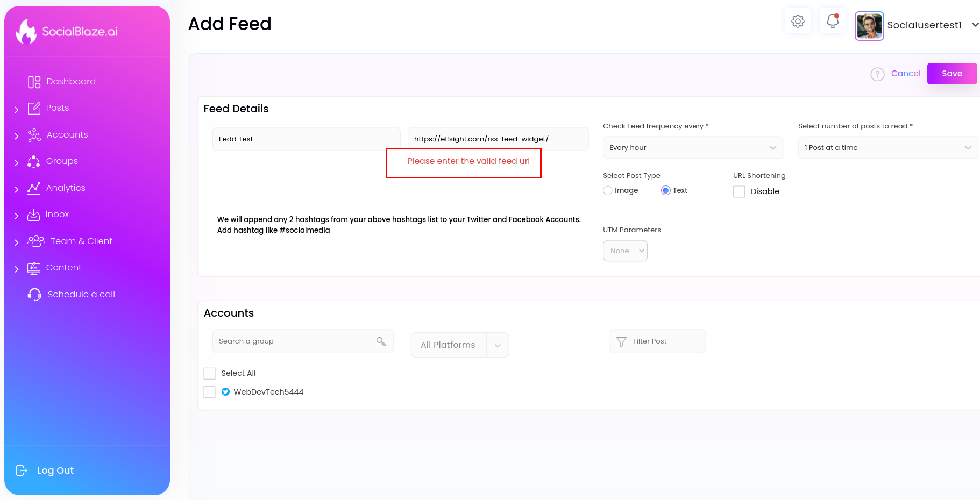Select the Text post type radio

click(x=666, y=190)
